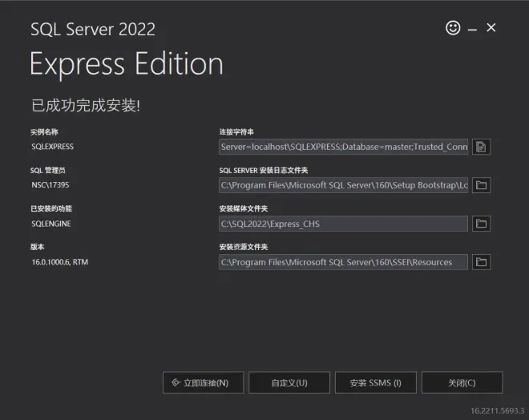Viewport: 529px width, 420px height.
Task: Click the Express Edition heading
Action: point(127,65)
